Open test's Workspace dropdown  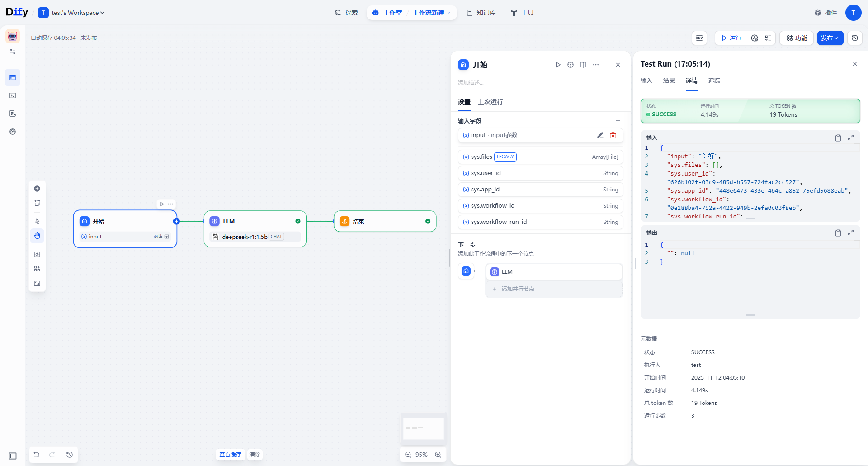click(x=71, y=13)
